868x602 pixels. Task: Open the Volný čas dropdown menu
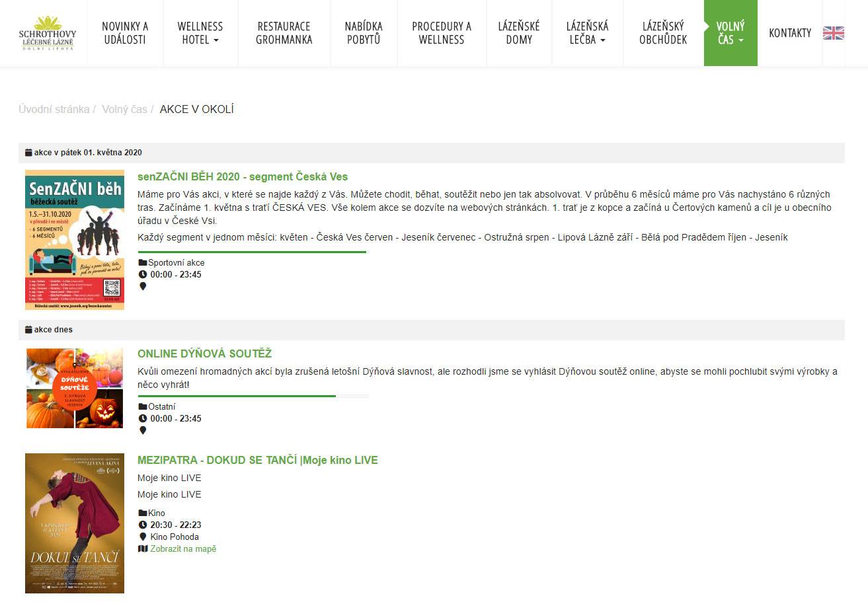click(730, 33)
